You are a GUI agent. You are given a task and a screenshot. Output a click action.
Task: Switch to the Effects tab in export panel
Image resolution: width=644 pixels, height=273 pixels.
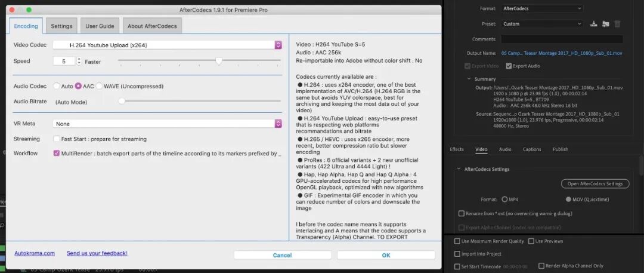pyautogui.click(x=457, y=149)
